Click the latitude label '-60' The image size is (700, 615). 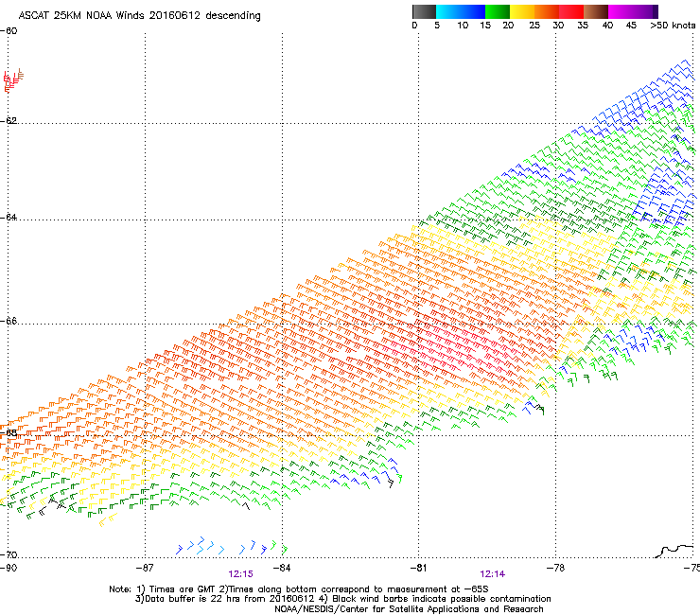[9, 31]
